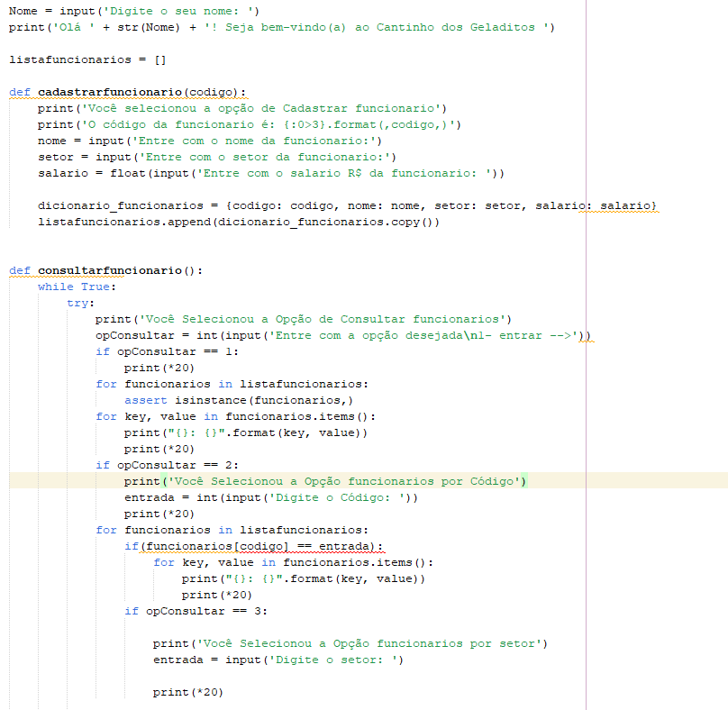728x710 pixels.
Task: Click the line "nome = input('Entre com o nome...')"
Action: (x=209, y=141)
